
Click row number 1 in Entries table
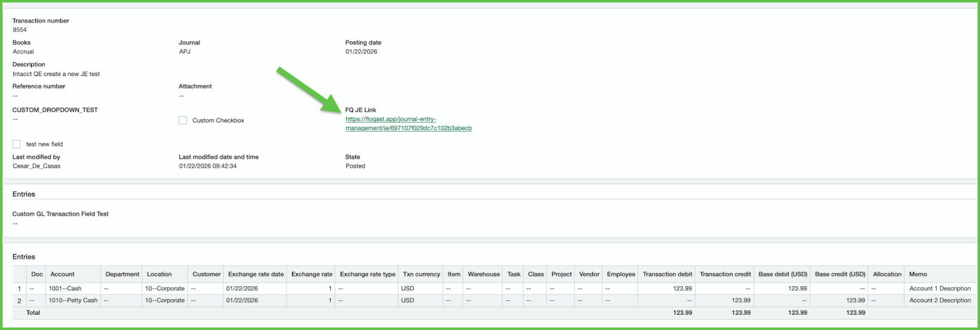[x=20, y=289]
